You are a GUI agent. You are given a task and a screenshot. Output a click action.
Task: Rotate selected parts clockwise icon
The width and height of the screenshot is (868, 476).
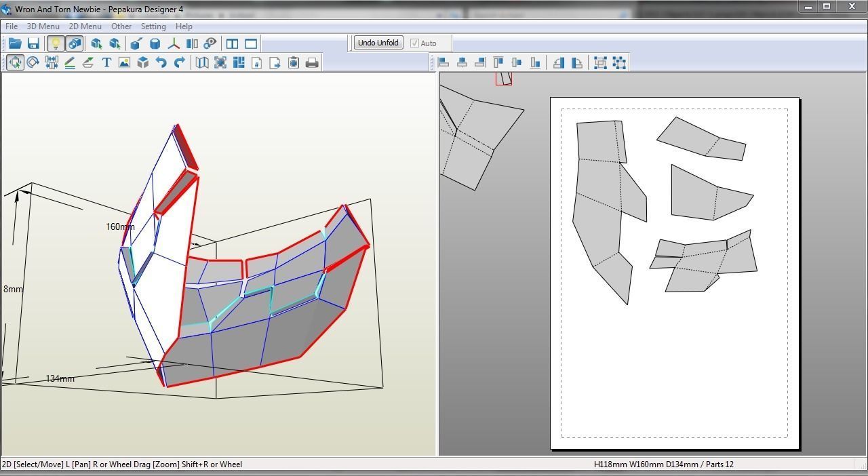(x=577, y=62)
